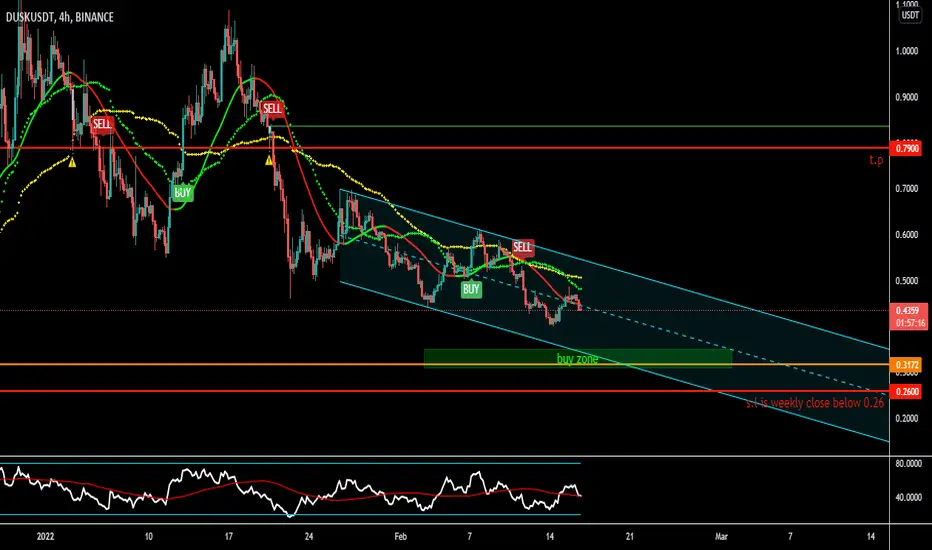Screen dimensions: 932x550
Task: Click the DUSKUSDT, 4h, BINANCE symbol title
Action: coord(59,17)
